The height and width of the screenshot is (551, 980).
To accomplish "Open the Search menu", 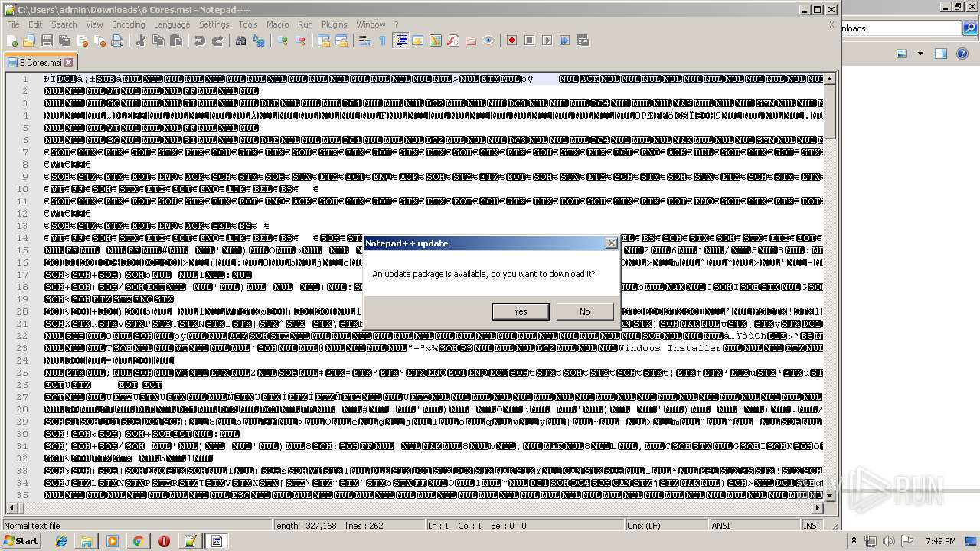I will point(64,24).
